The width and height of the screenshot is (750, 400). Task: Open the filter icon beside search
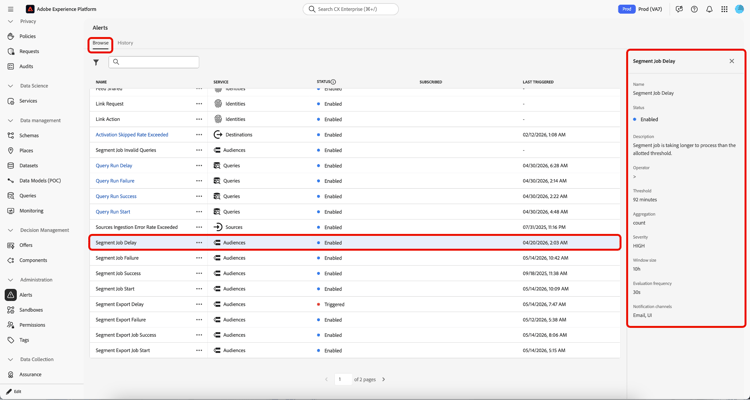[96, 62]
